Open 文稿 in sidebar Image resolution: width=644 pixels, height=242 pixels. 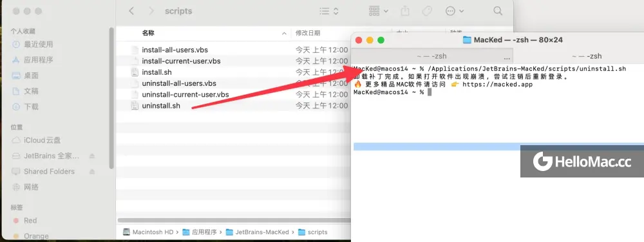click(x=31, y=91)
